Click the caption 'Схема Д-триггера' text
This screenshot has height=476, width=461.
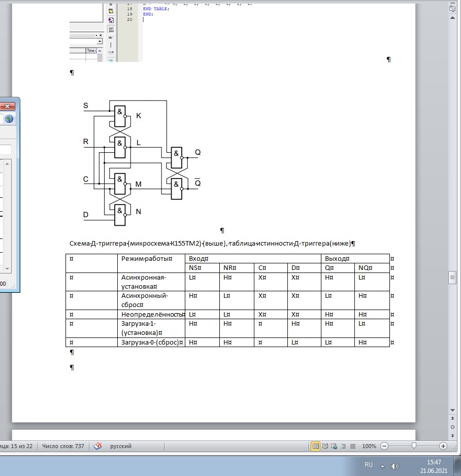[97, 244]
